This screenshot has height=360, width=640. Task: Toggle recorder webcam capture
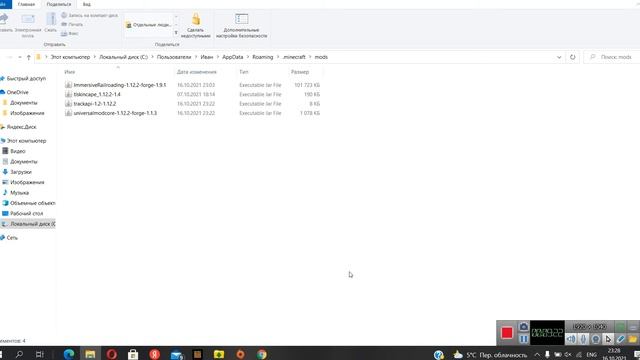[x=596, y=339]
